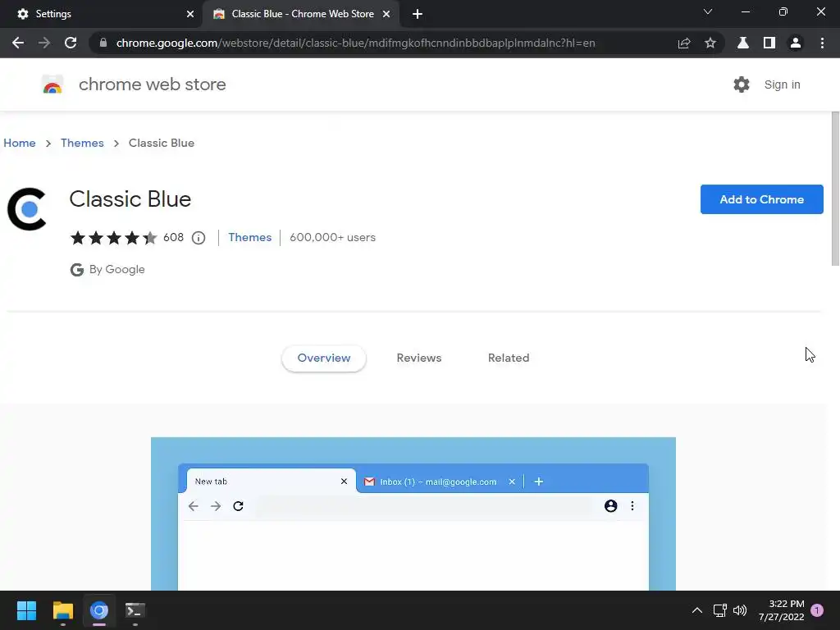This screenshot has width=840, height=630.
Task: Switch to the Reviews tab
Action: point(419,358)
